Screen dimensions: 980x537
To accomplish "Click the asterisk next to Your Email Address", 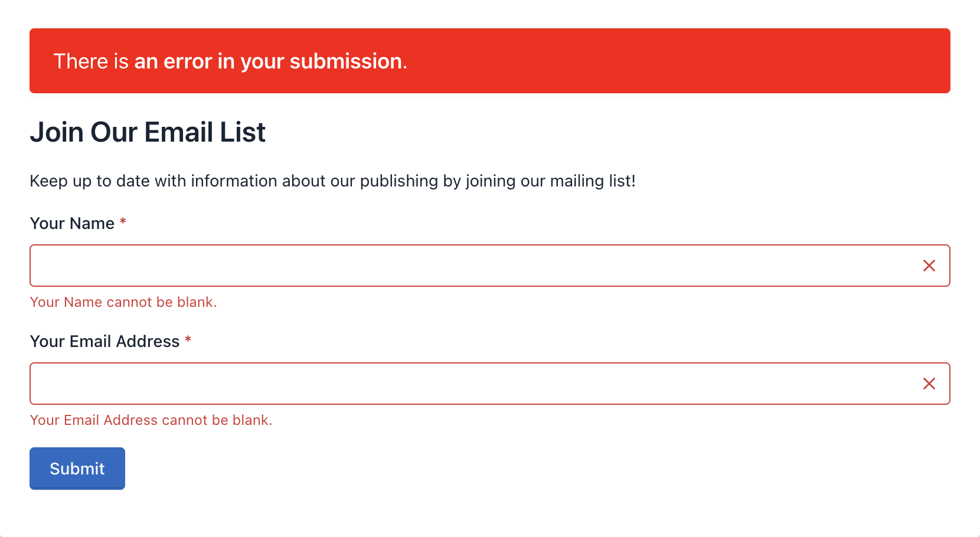I will 188,341.
